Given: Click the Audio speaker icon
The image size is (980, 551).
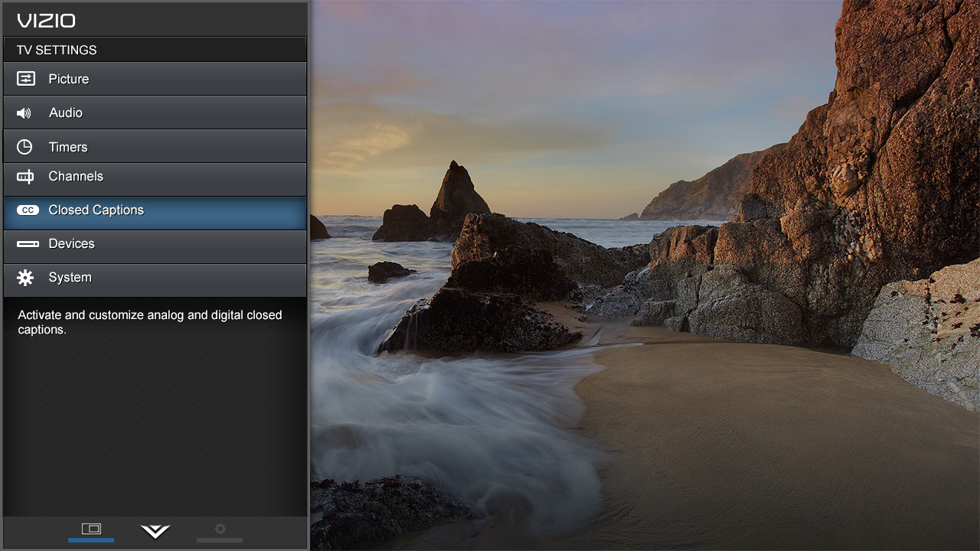Looking at the screenshot, I should point(24,113).
